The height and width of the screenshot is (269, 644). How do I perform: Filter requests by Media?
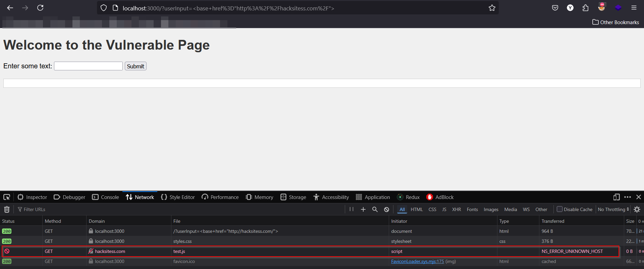click(x=511, y=209)
